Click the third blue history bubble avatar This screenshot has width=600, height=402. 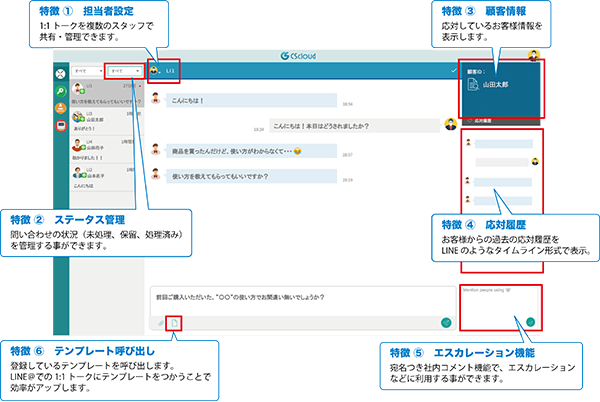tap(468, 199)
